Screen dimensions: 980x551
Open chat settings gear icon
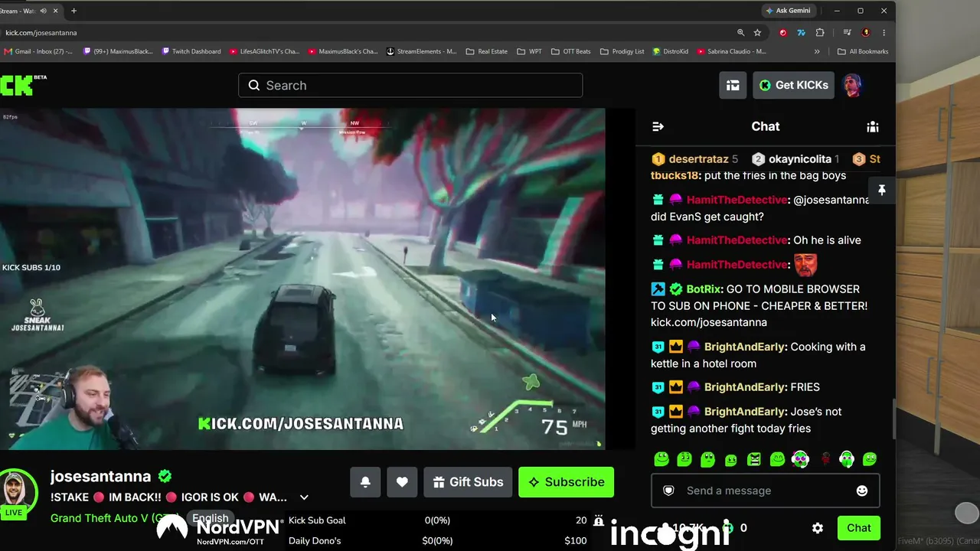tap(818, 528)
